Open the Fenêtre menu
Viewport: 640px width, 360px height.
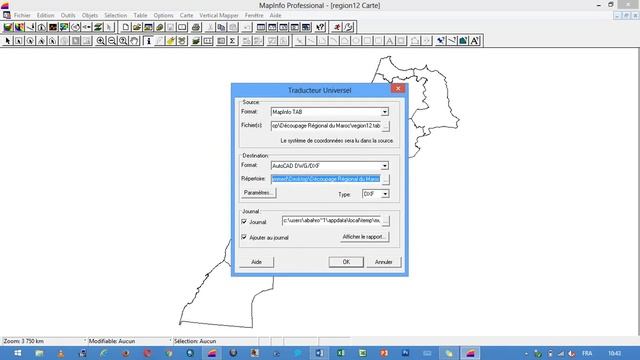coord(254,15)
